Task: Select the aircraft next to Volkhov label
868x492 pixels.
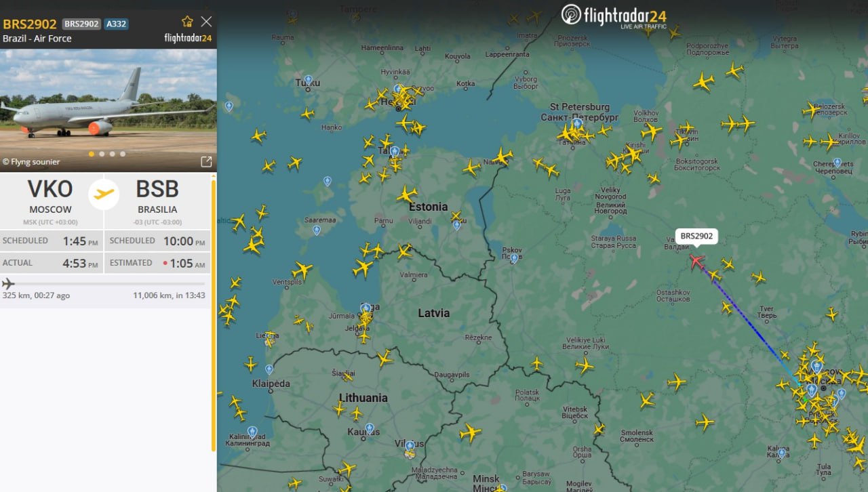Action: 650,131
